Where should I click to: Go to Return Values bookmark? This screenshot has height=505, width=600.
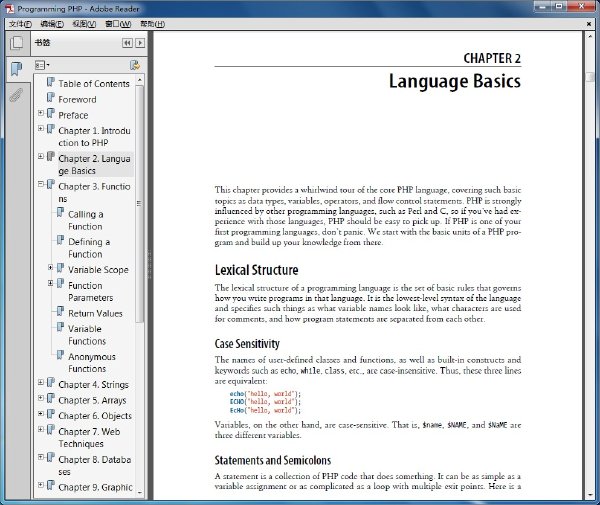95,313
